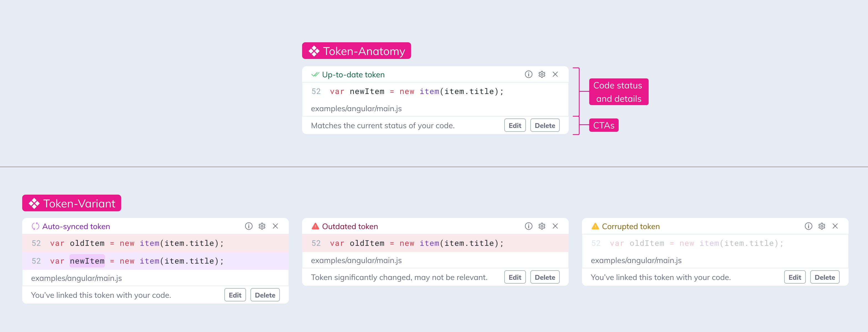Select the Token-Variant component label
Image resolution: width=868 pixels, height=332 pixels.
[71, 203]
